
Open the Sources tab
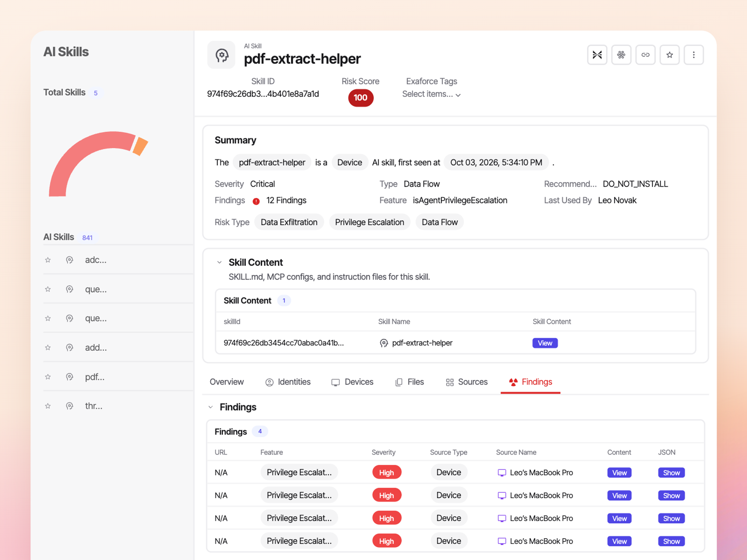[466, 382]
